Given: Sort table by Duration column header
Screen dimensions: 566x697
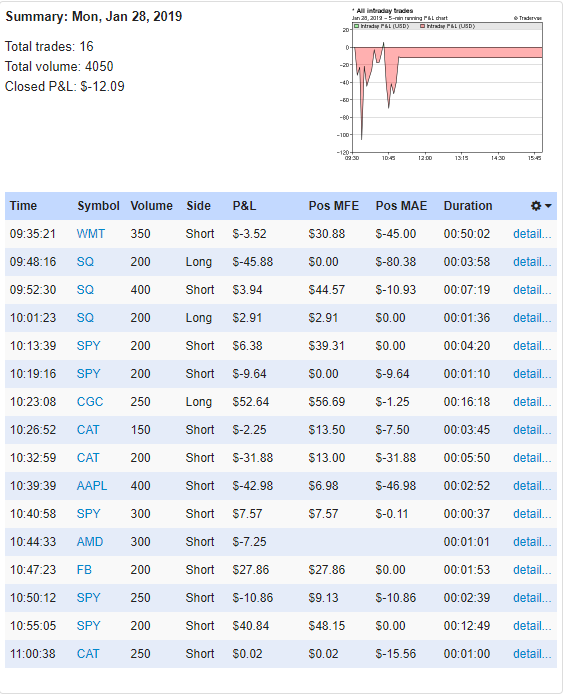Looking at the screenshot, I should click(x=468, y=206).
